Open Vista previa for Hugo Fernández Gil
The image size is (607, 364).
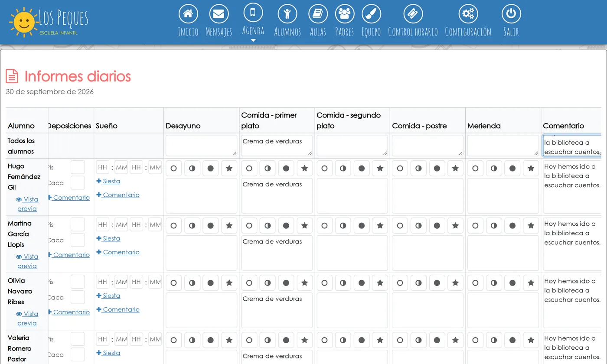click(x=27, y=204)
